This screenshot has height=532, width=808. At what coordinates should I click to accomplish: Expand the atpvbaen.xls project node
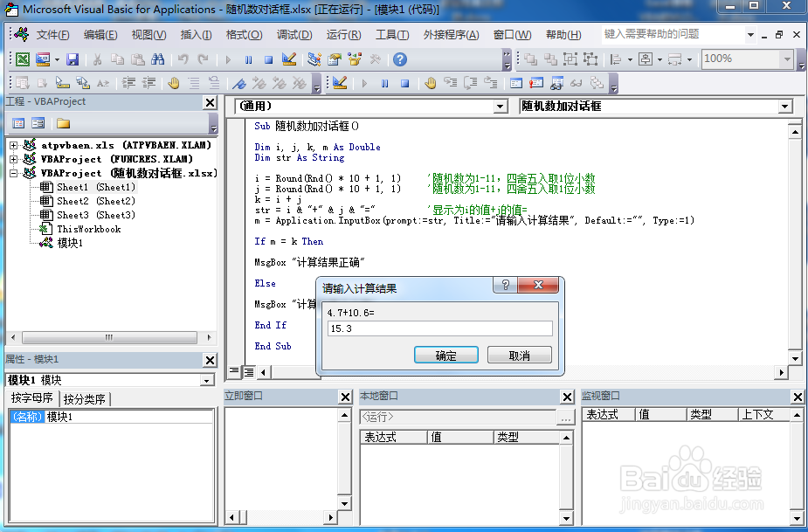(x=14, y=145)
